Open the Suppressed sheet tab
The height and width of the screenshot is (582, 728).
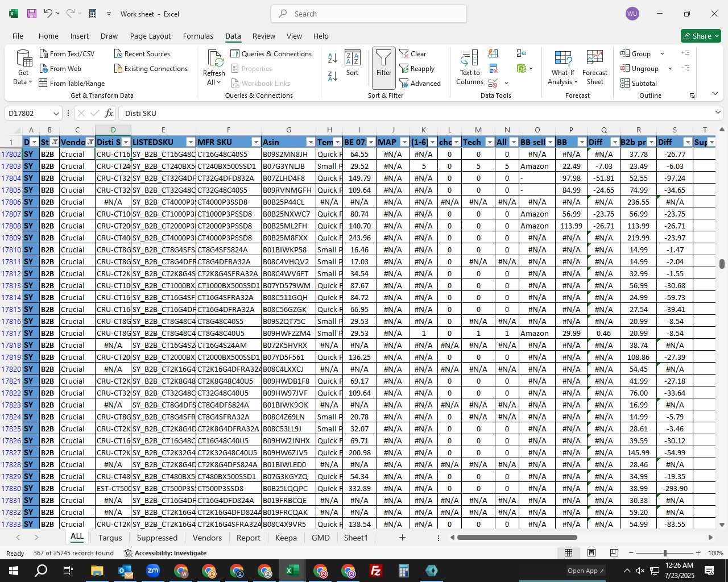157,538
